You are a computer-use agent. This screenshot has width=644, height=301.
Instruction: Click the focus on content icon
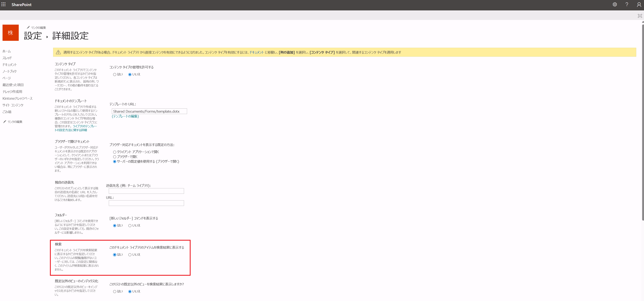[x=639, y=16]
